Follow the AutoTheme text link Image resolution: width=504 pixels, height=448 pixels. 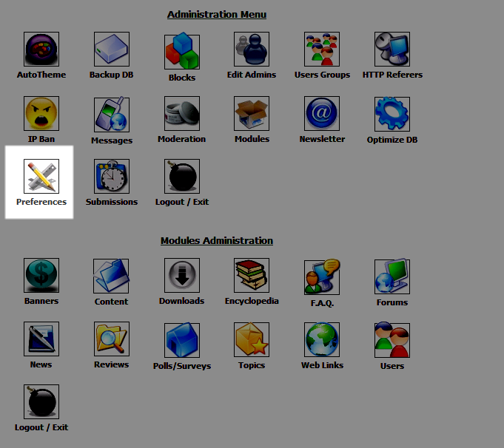(x=41, y=75)
